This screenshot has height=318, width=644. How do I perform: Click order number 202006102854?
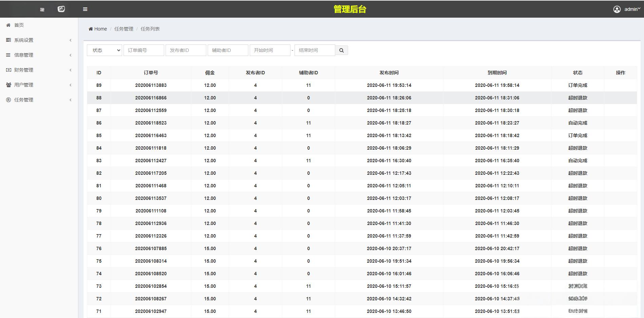(151, 286)
